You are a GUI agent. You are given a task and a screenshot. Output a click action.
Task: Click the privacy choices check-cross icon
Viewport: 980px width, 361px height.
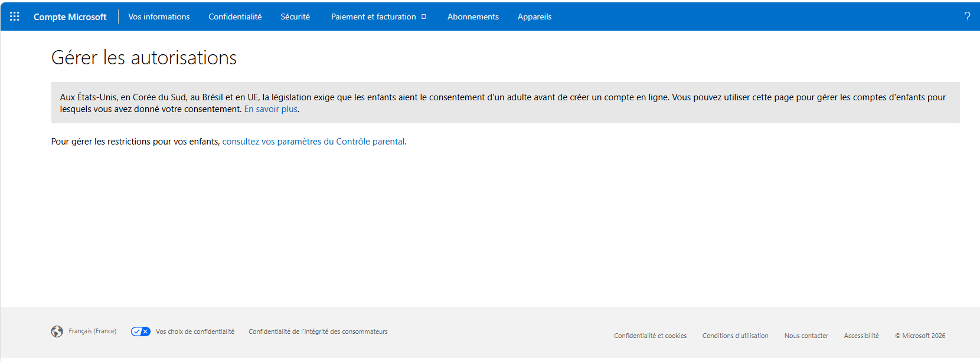click(x=141, y=332)
